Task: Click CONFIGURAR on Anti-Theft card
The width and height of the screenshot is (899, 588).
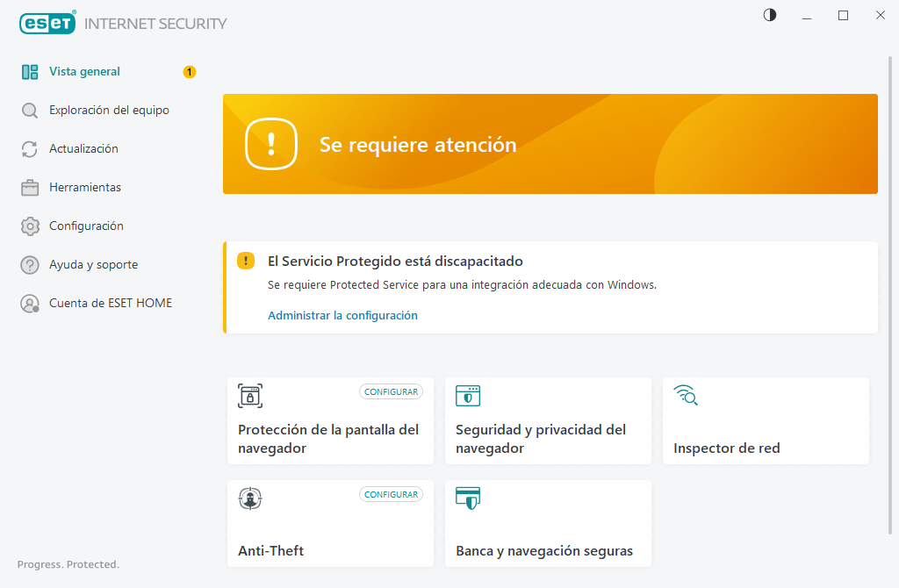Action: [391, 494]
